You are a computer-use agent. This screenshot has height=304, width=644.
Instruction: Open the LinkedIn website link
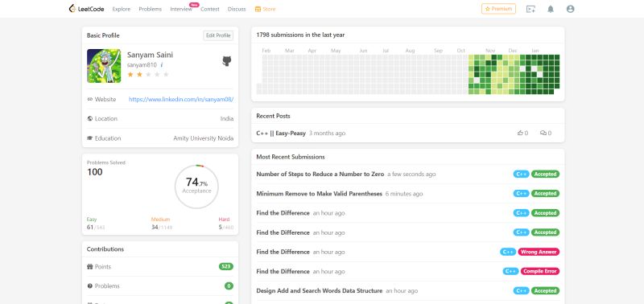click(x=181, y=99)
